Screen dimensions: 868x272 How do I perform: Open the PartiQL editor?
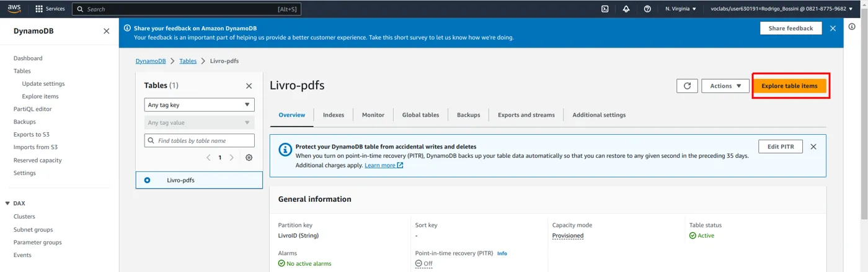tap(33, 109)
